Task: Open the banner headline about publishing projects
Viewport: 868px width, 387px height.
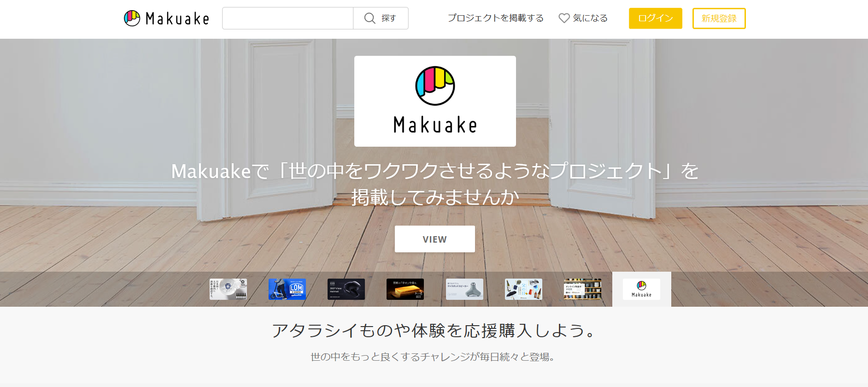Action: [434, 184]
